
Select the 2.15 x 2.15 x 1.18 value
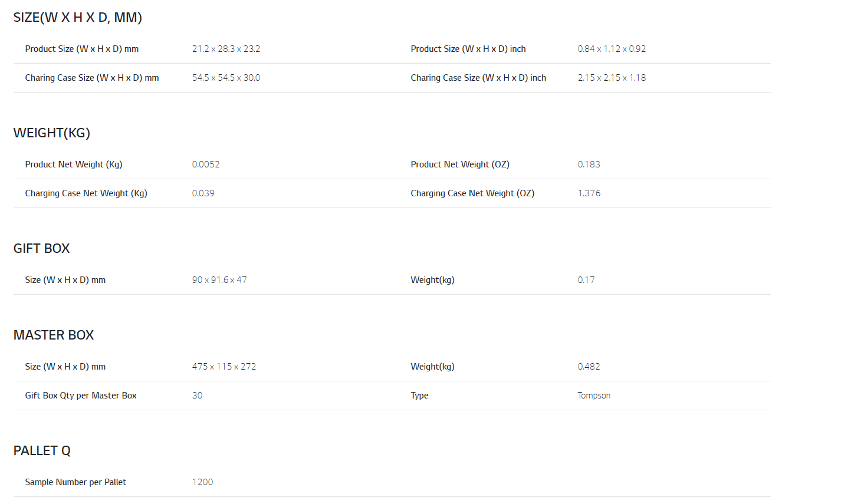click(612, 78)
